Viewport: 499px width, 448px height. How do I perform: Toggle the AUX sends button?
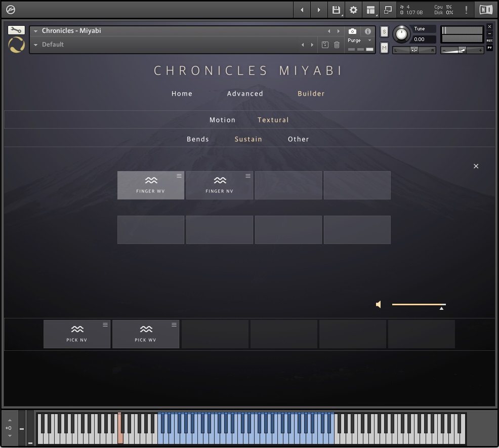coord(489,40)
